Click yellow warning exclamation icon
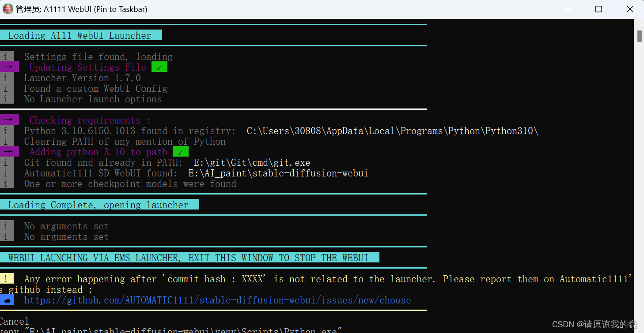644x333 pixels. pos(6,279)
